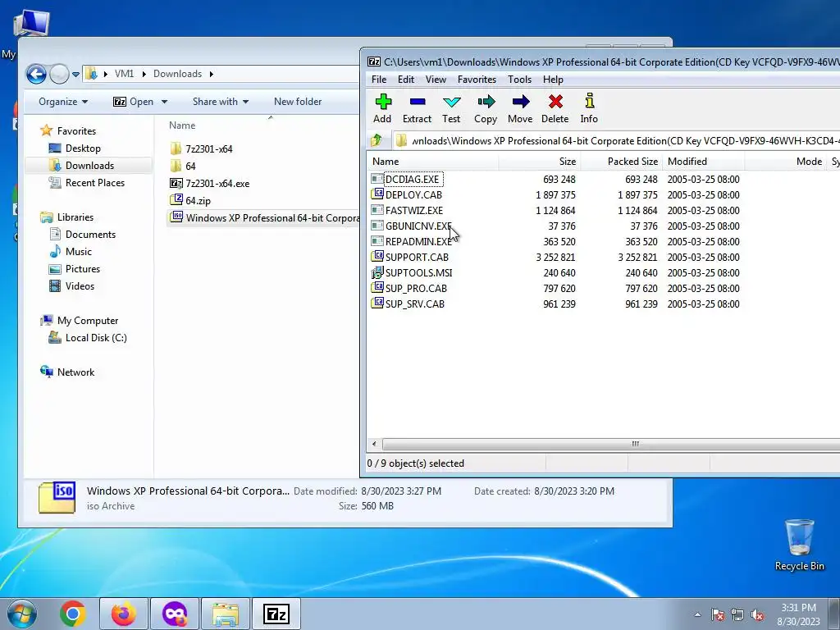Click the red Delete toolbar button
This screenshot has width=840, height=630.
pos(555,109)
